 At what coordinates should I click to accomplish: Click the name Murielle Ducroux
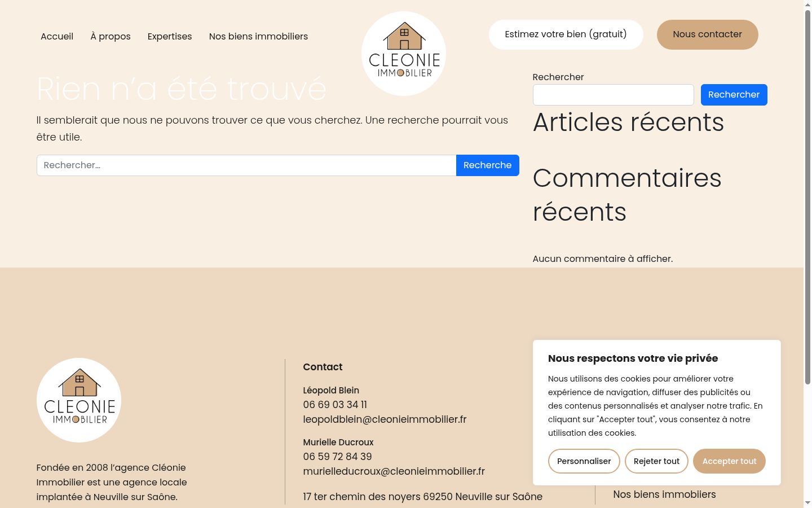338,442
